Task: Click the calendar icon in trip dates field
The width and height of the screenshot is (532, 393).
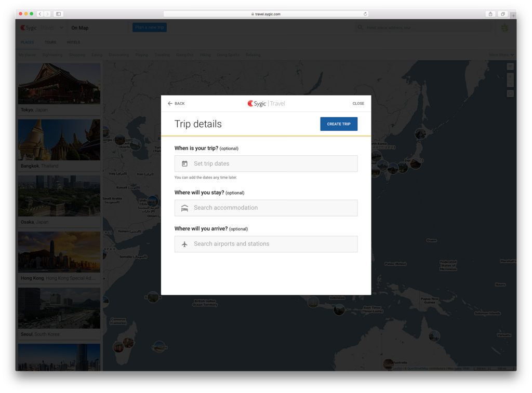Action: (x=184, y=164)
